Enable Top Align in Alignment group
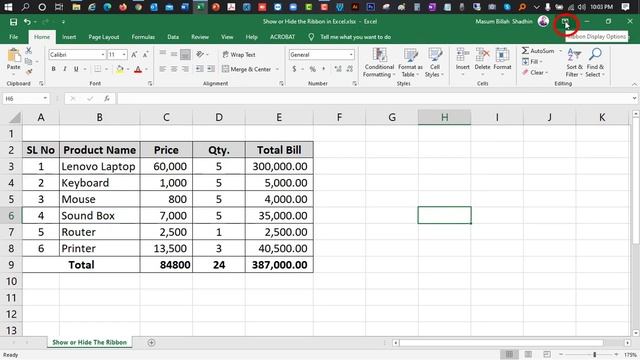 pyautogui.click(x=162, y=54)
